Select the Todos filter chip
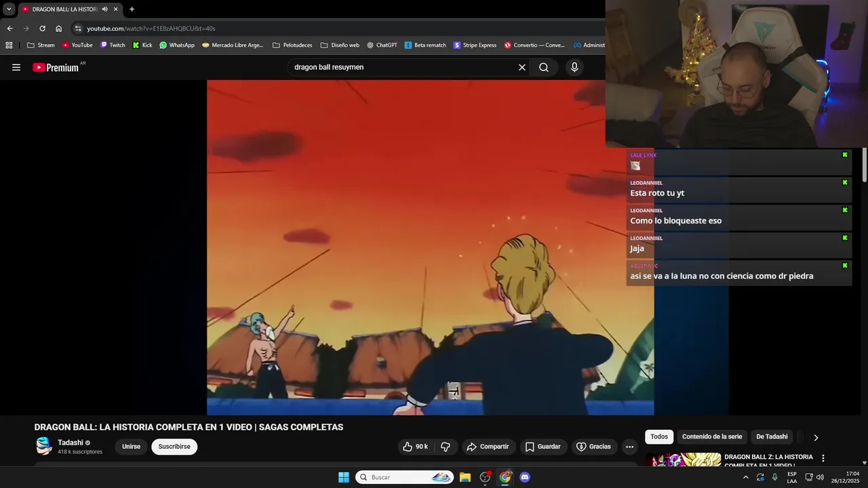 659,436
